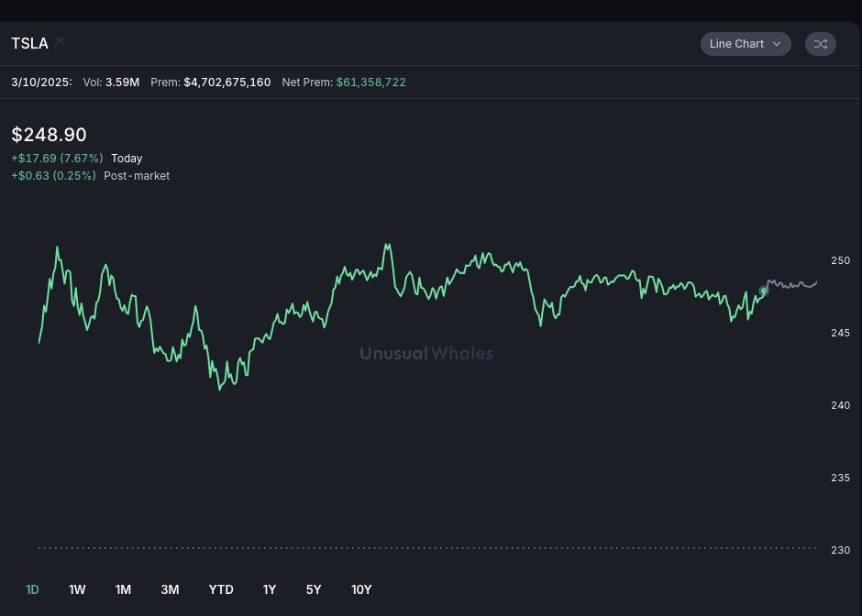Show the 10Y chart range
The image size is (862, 616).
click(x=361, y=589)
